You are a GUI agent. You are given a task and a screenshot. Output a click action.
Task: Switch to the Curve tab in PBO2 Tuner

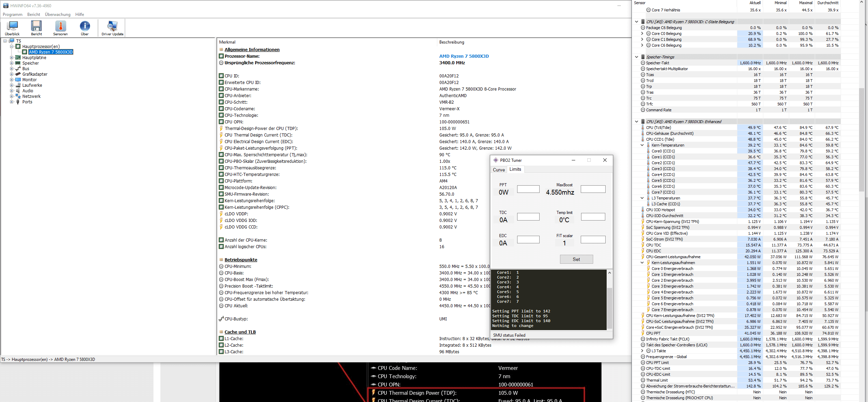(x=499, y=170)
